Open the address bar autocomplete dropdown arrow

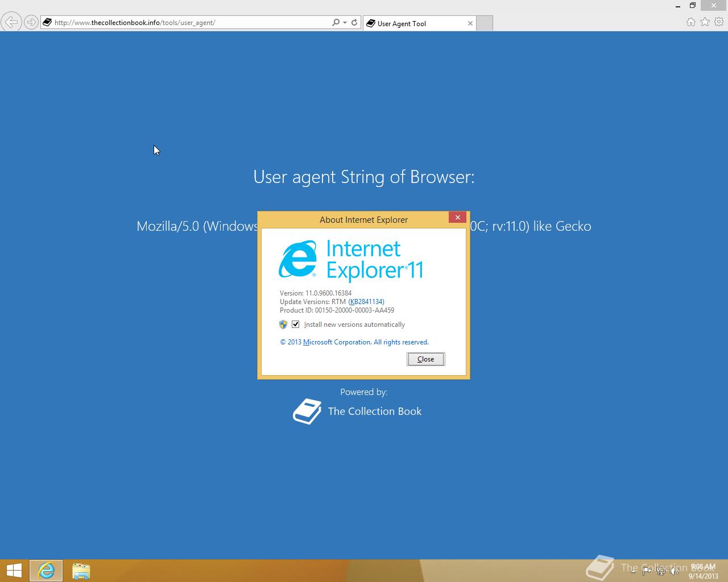click(x=345, y=23)
